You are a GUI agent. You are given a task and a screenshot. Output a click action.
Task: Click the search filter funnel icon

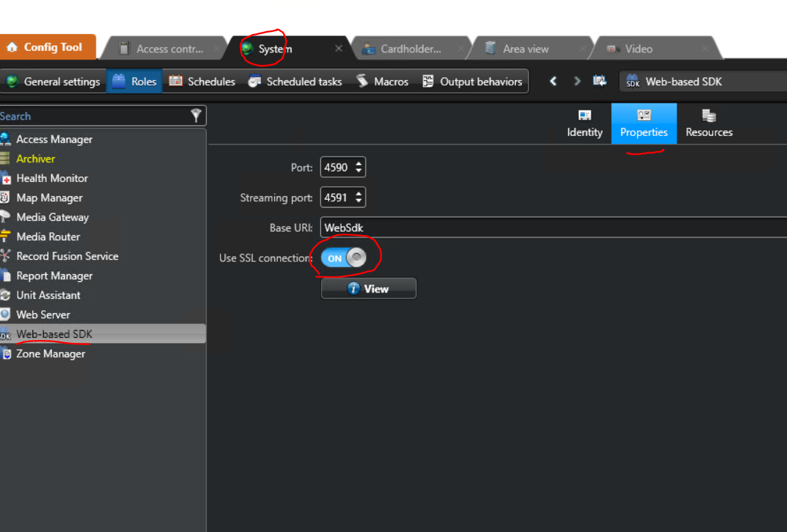196,116
